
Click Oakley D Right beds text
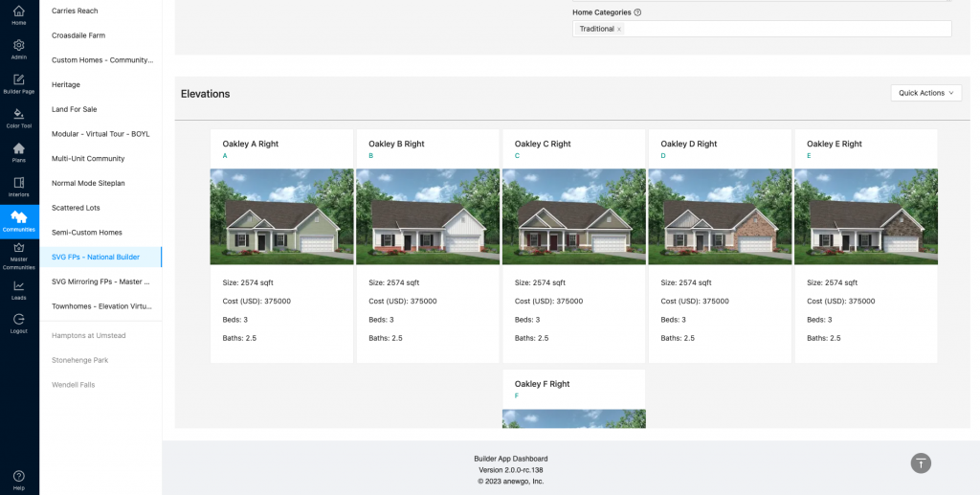coord(673,320)
